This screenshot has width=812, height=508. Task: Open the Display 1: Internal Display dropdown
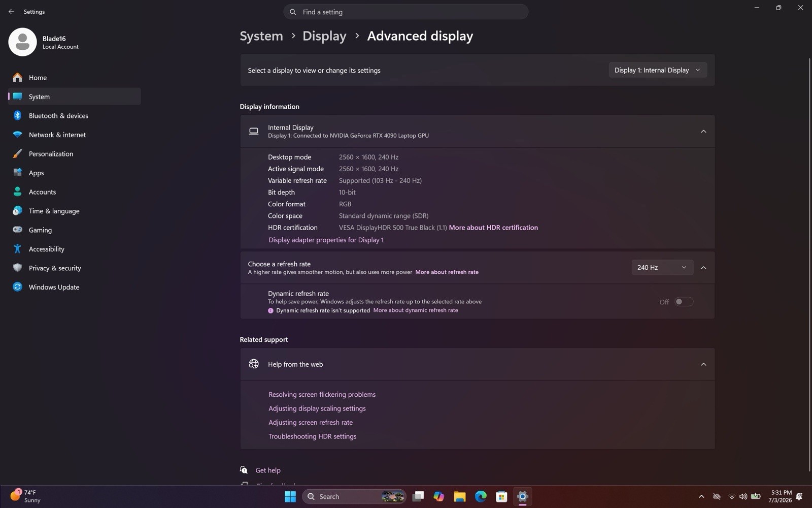pos(657,70)
